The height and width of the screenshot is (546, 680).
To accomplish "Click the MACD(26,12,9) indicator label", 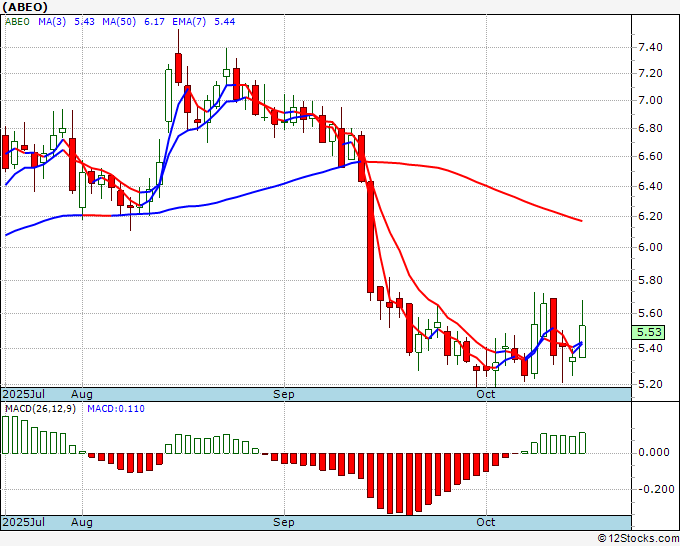I will (40, 409).
